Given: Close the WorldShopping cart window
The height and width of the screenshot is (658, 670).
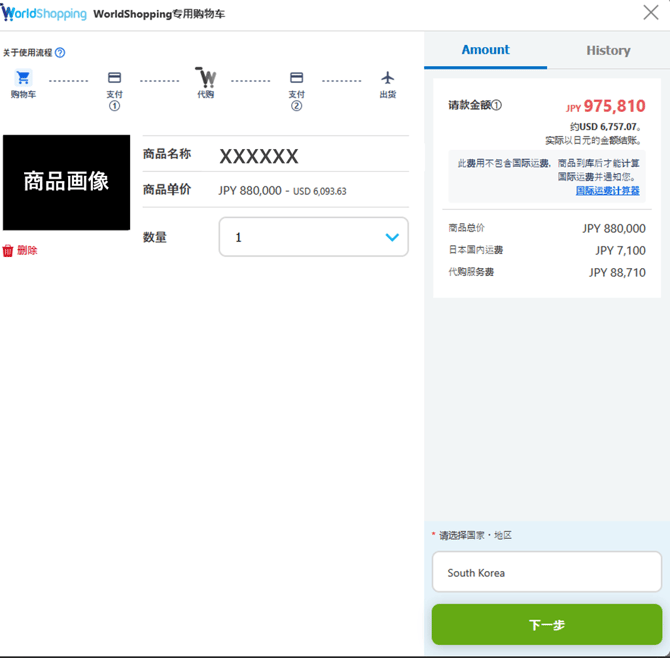Looking at the screenshot, I should click(650, 13).
